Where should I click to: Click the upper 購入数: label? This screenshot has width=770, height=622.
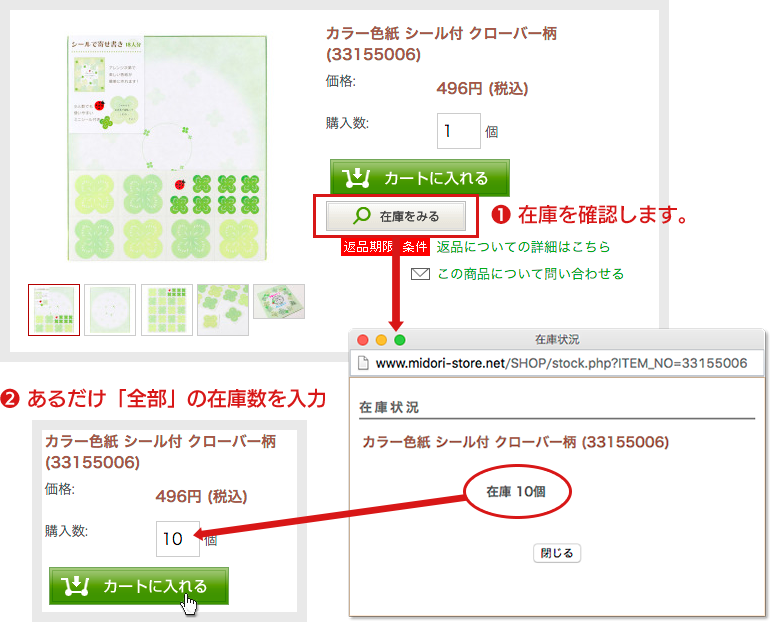click(x=347, y=123)
